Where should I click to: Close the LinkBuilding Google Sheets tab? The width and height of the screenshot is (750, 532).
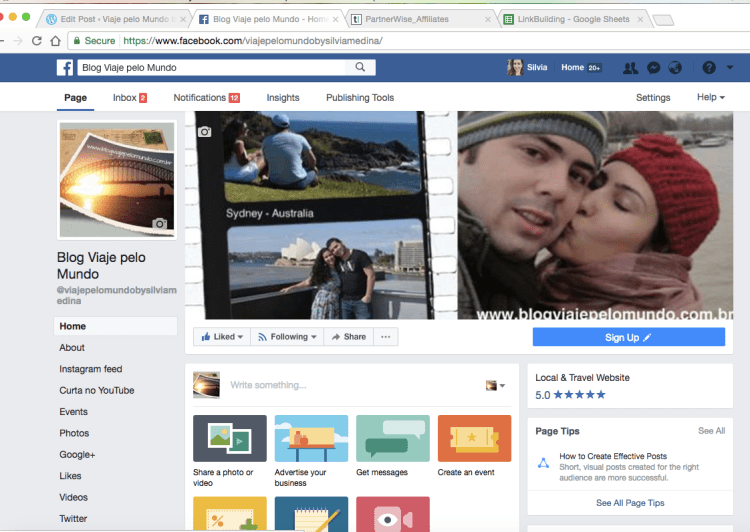click(640, 19)
